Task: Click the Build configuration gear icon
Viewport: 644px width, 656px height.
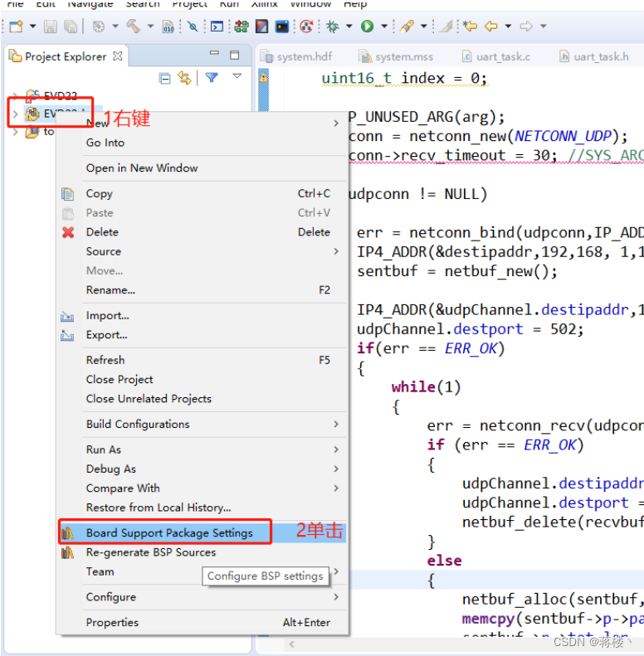Action: point(99,27)
